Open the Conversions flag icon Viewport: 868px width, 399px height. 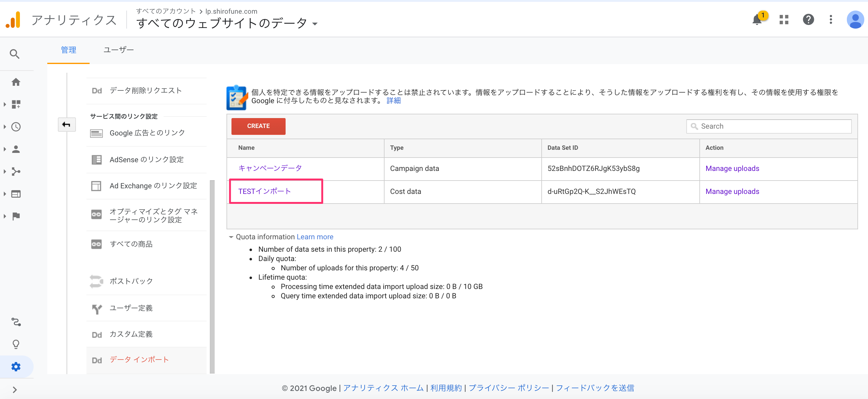[x=16, y=216]
